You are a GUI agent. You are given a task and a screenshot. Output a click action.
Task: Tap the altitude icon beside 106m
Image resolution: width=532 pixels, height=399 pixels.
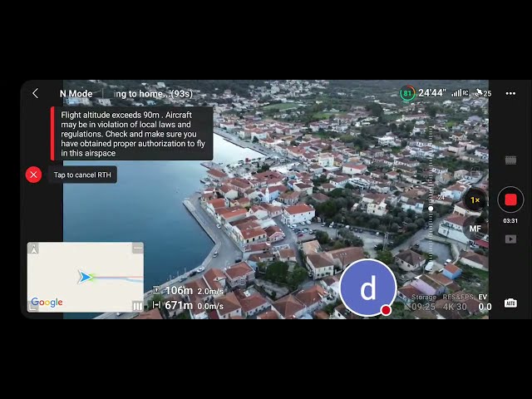pos(156,290)
